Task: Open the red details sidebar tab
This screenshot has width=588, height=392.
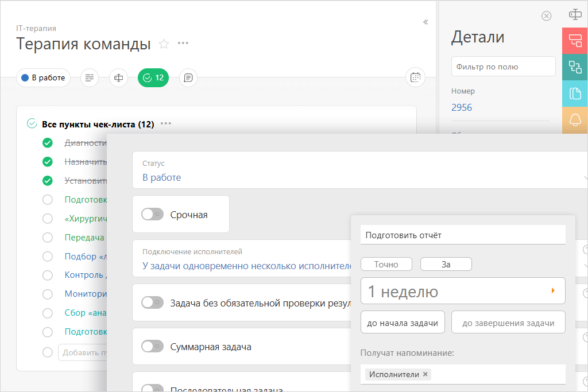Action: [575, 41]
